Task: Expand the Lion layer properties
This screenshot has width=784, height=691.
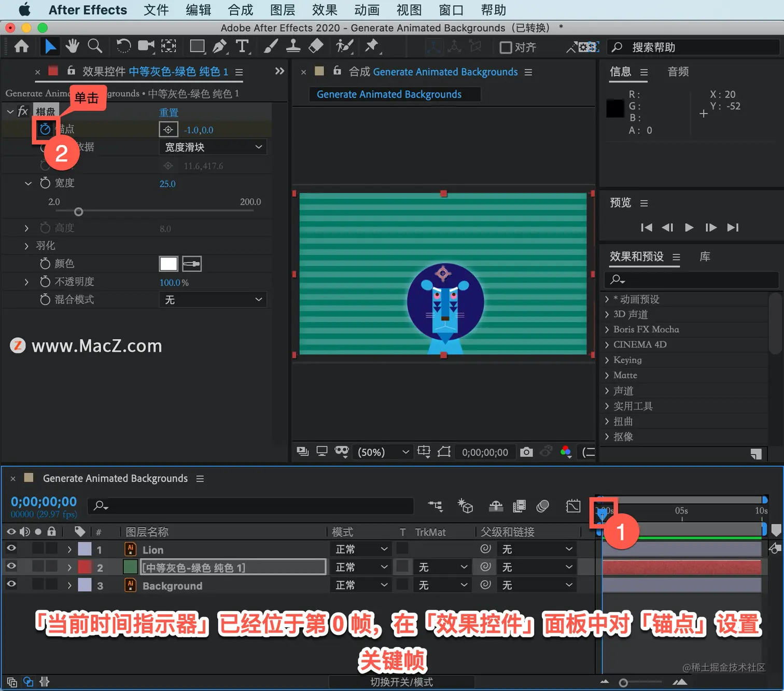Action: coord(69,549)
